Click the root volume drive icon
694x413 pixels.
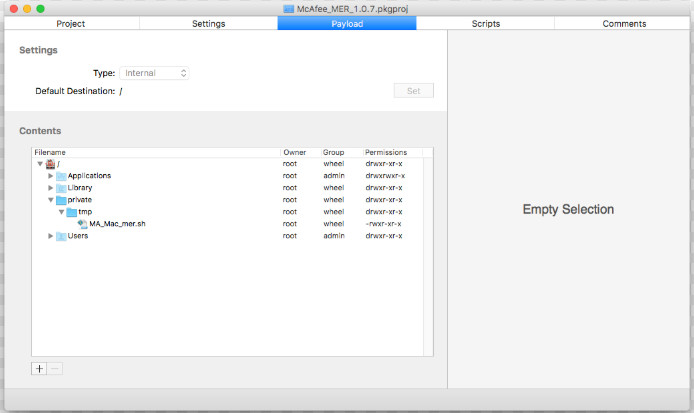50,164
